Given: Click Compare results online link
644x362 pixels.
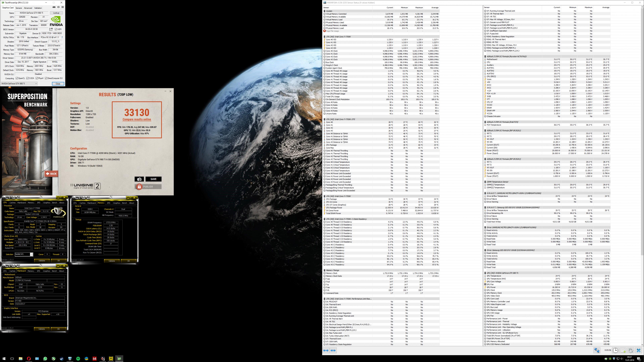Looking at the screenshot, I should point(137,119).
